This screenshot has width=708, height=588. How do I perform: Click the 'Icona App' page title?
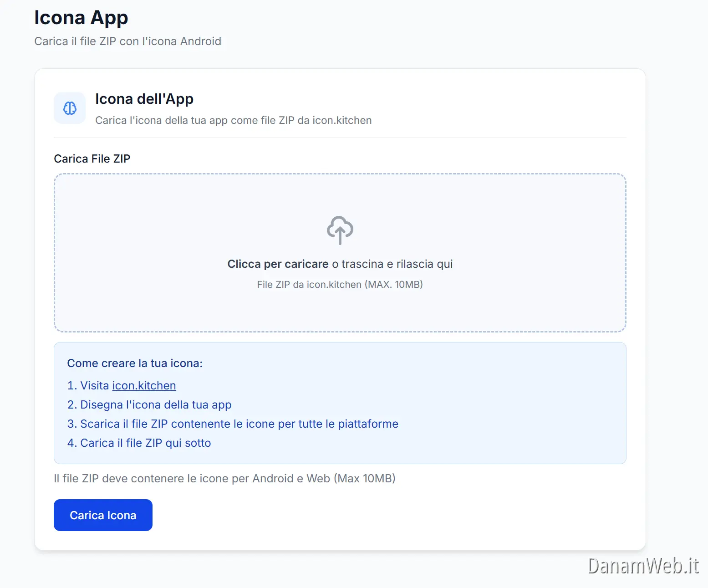(x=81, y=17)
